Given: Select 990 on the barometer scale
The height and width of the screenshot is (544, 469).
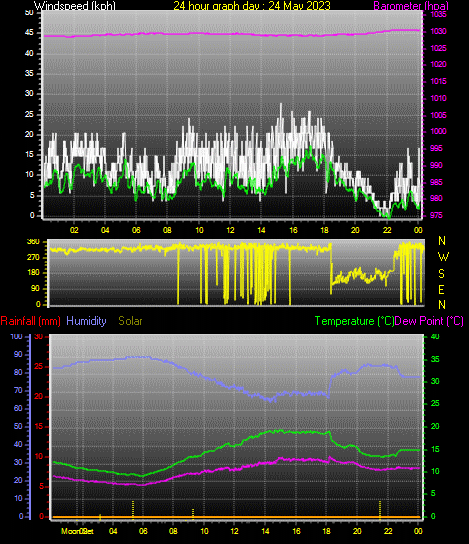Looking at the screenshot, I should pos(436,165).
